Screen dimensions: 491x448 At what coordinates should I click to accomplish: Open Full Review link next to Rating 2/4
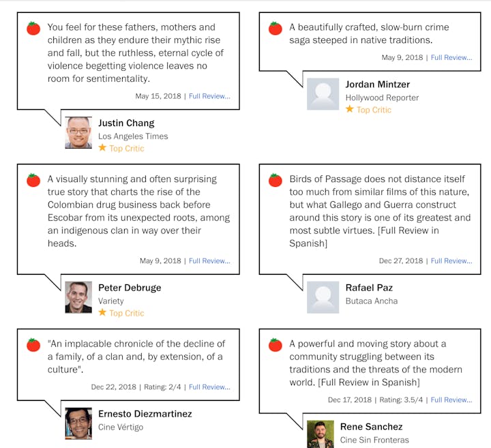209,387
